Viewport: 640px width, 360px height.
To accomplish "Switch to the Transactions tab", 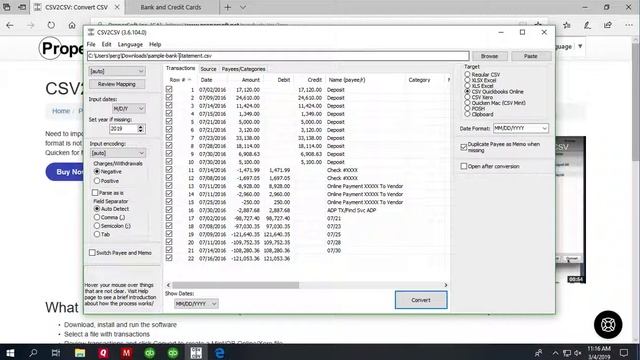I will (180, 68).
